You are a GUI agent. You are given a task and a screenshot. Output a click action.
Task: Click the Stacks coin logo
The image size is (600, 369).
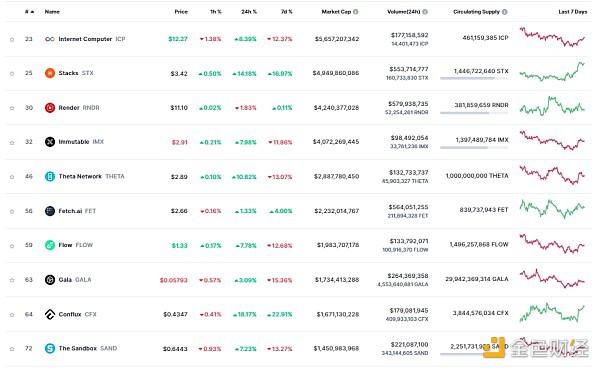[50, 73]
